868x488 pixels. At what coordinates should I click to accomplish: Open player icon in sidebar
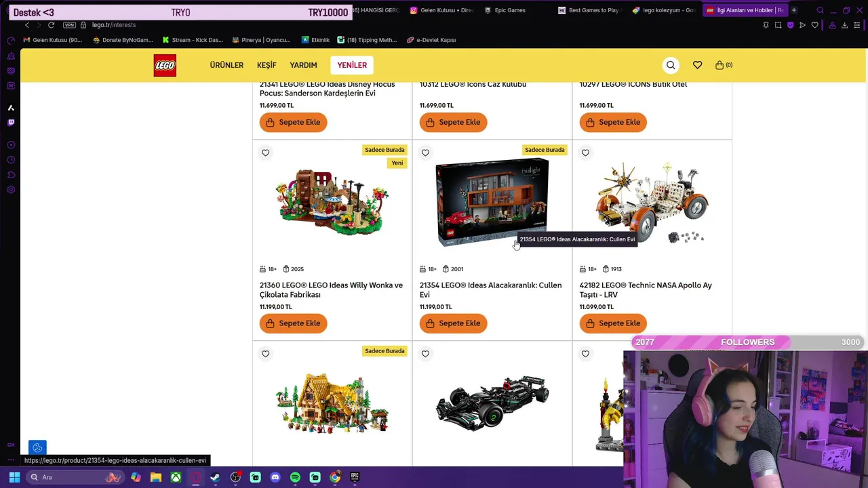[11, 145]
